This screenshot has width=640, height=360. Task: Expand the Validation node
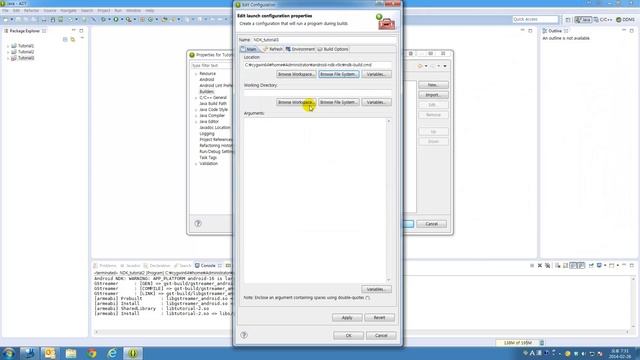[x=196, y=164]
